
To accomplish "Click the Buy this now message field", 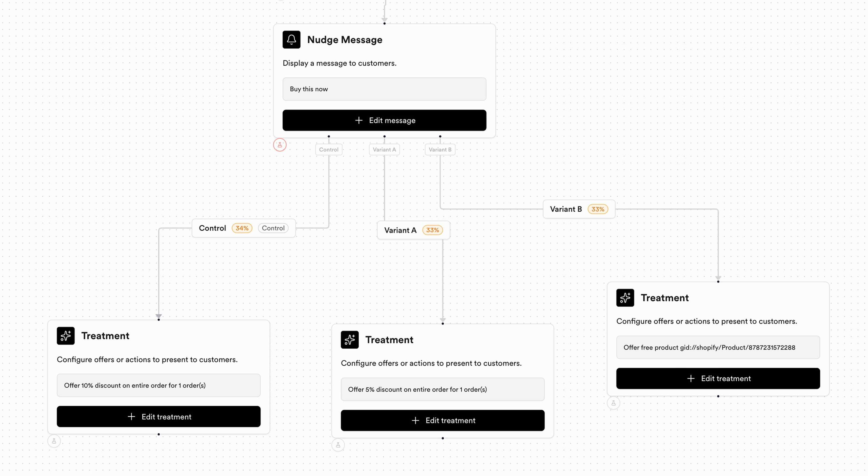I will pyautogui.click(x=384, y=89).
